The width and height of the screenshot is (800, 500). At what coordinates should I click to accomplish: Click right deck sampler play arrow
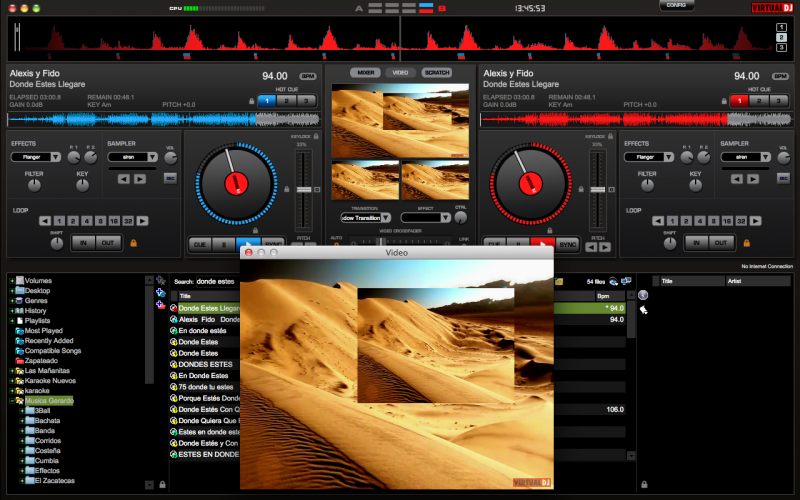pos(753,179)
